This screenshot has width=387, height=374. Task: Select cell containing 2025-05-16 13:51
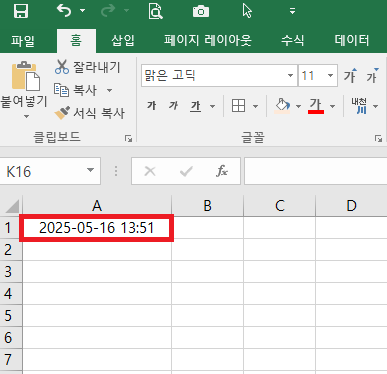pyautogui.click(x=97, y=228)
